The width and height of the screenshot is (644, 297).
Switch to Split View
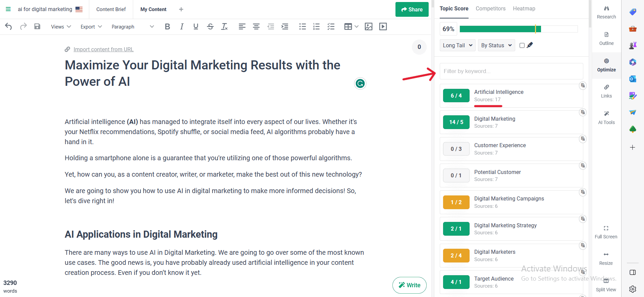(x=606, y=285)
